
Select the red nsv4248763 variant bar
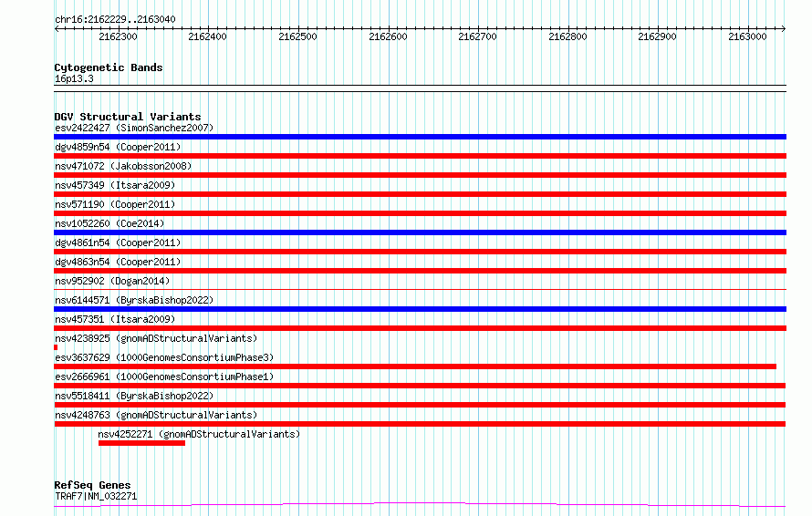click(x=420, y=424)
